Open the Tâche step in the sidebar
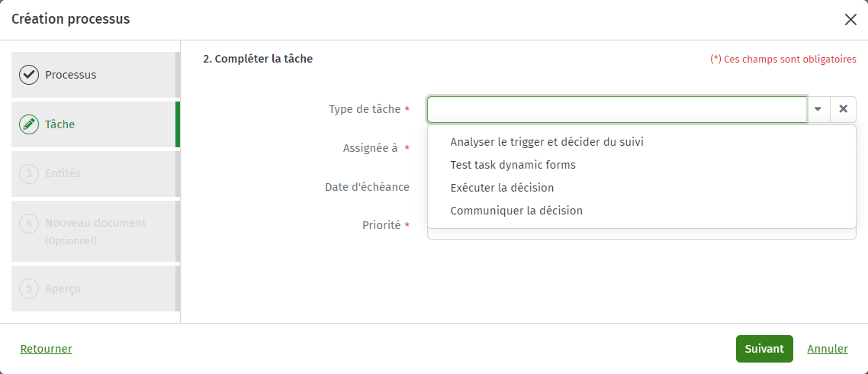Image resolution: width=868 pixels, height=374 pixels. (95, 124)
